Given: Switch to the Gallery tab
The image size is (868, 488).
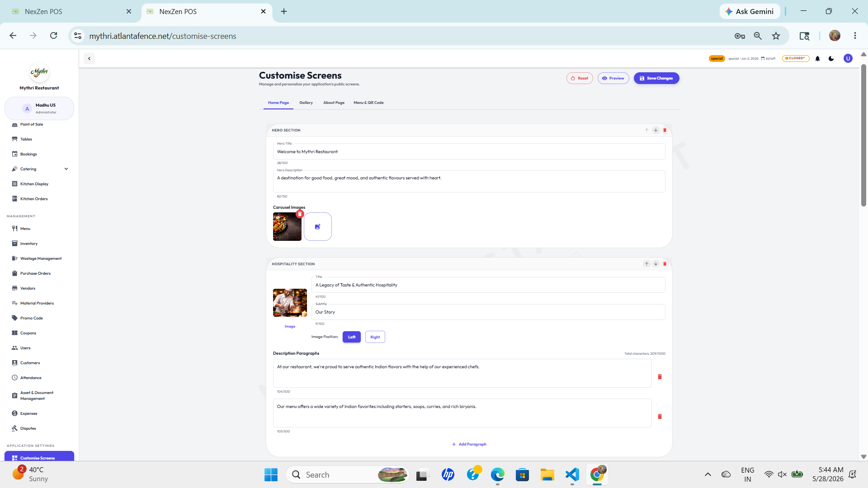Looking at the screenshot, I should tap(306, 103).
